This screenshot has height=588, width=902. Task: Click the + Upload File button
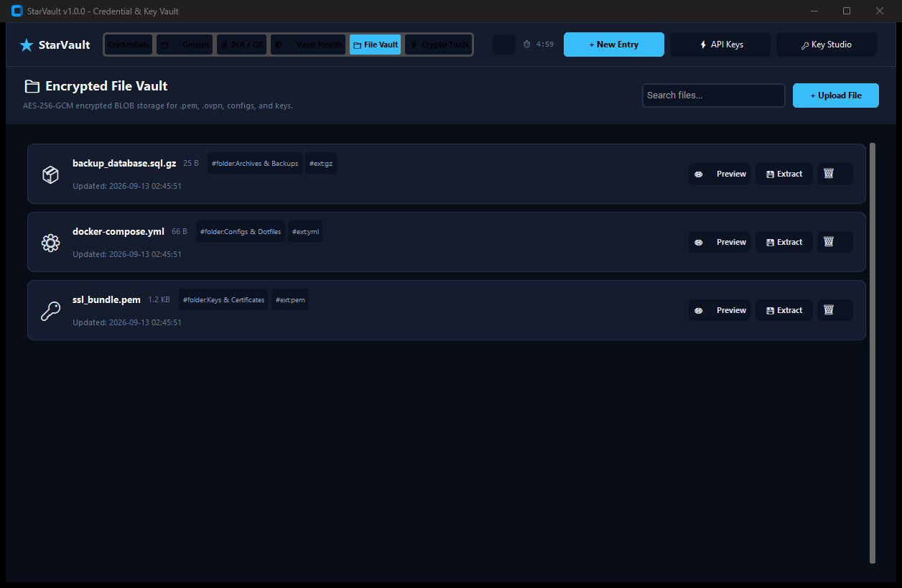[836, 95]
